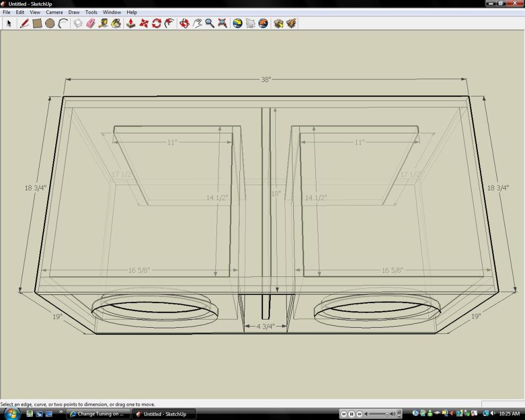
Task: Select the Arc tool
Action: pos(63,24)
